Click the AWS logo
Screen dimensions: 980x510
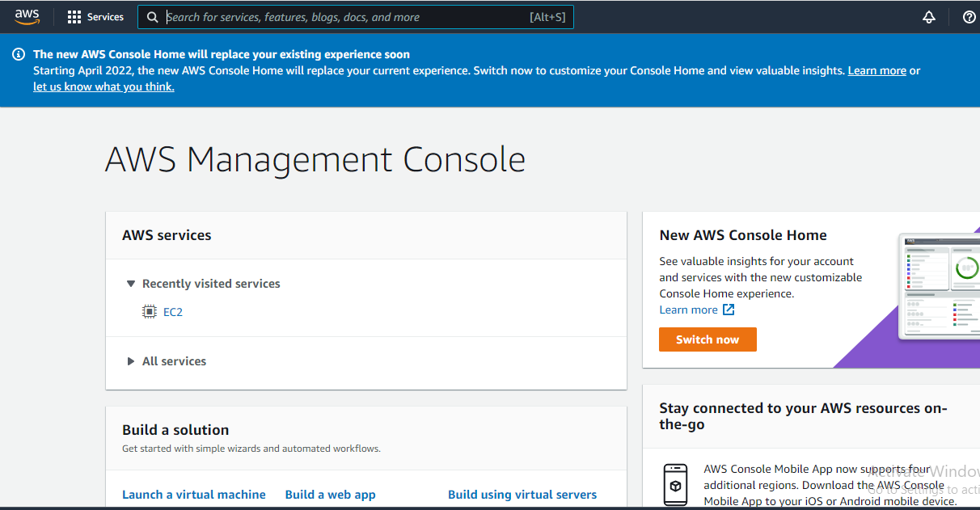(x=27, y=15)
